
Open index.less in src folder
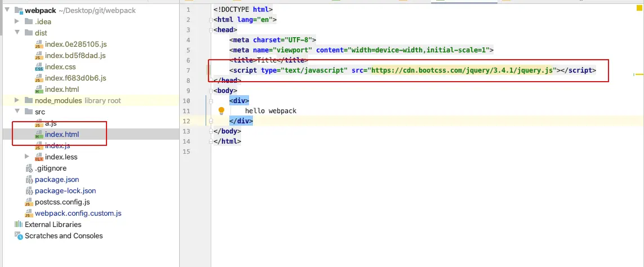point(61,157)
